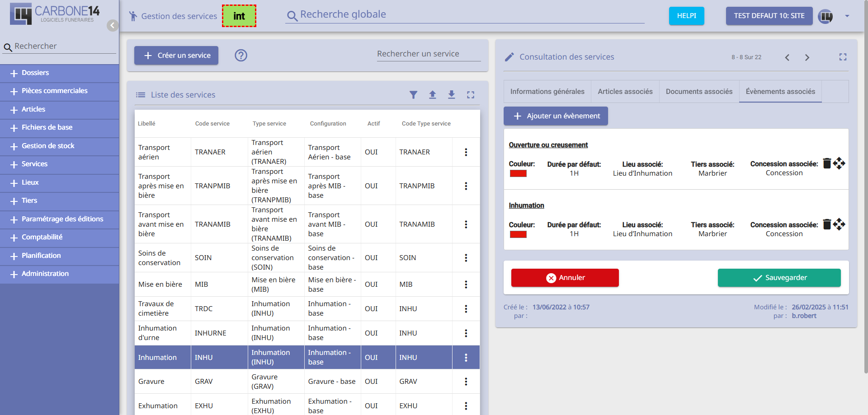
Task: Open row menu for Soins de conservation
Action: 466,258
